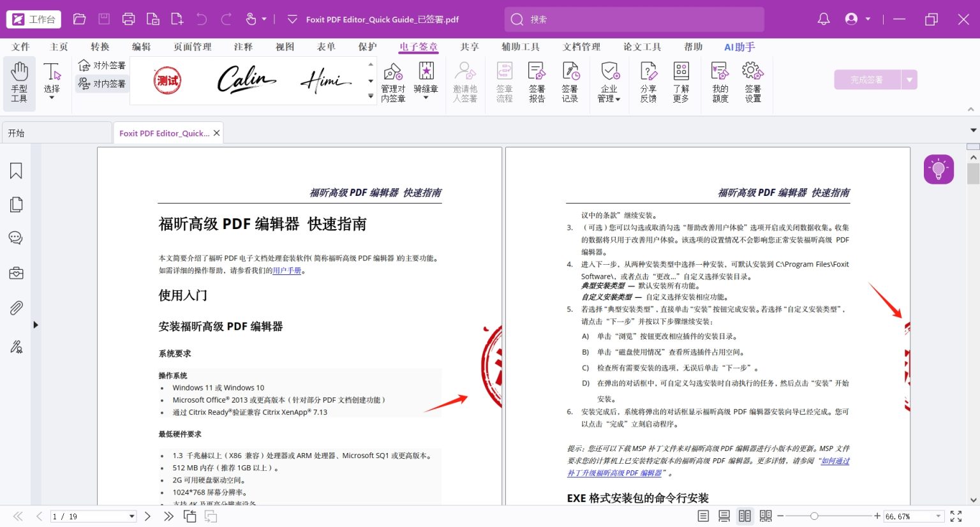Toggle full screen view icon
This screenshot has height=527, width=980.
956,516
